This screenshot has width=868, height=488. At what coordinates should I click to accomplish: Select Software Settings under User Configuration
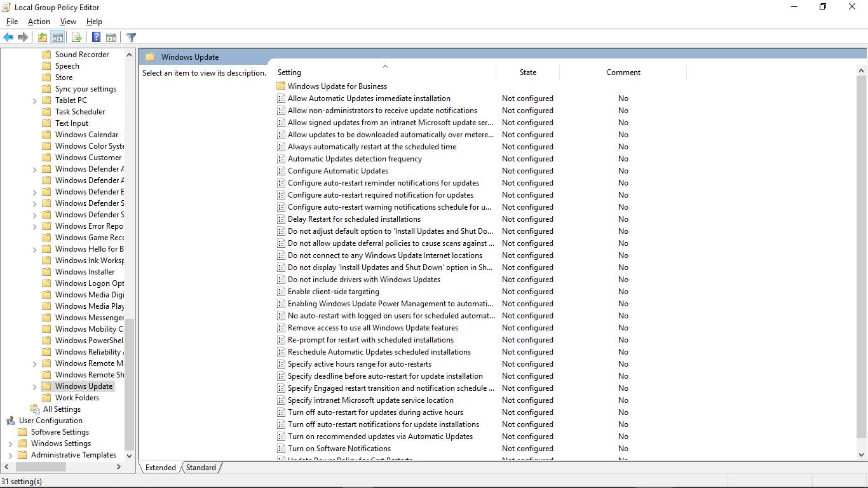click(60, 432)
